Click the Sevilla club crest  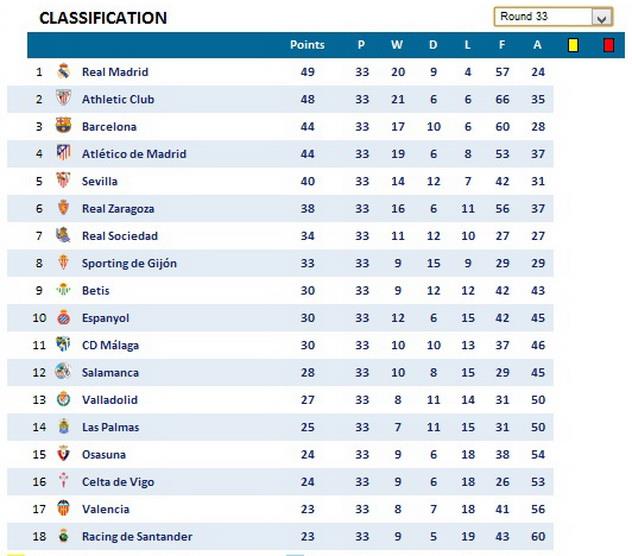pyautogui.click(x=63, y=181)
